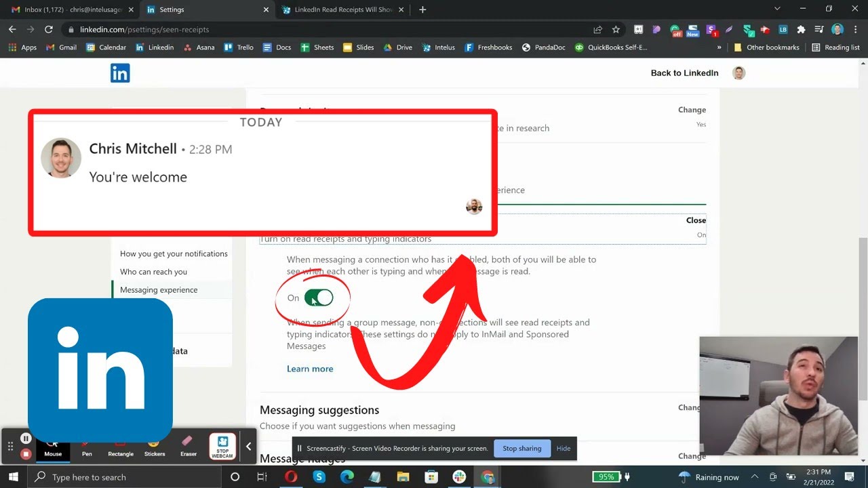Select 'Messaging experience' in sidebar

coord(159,290)
